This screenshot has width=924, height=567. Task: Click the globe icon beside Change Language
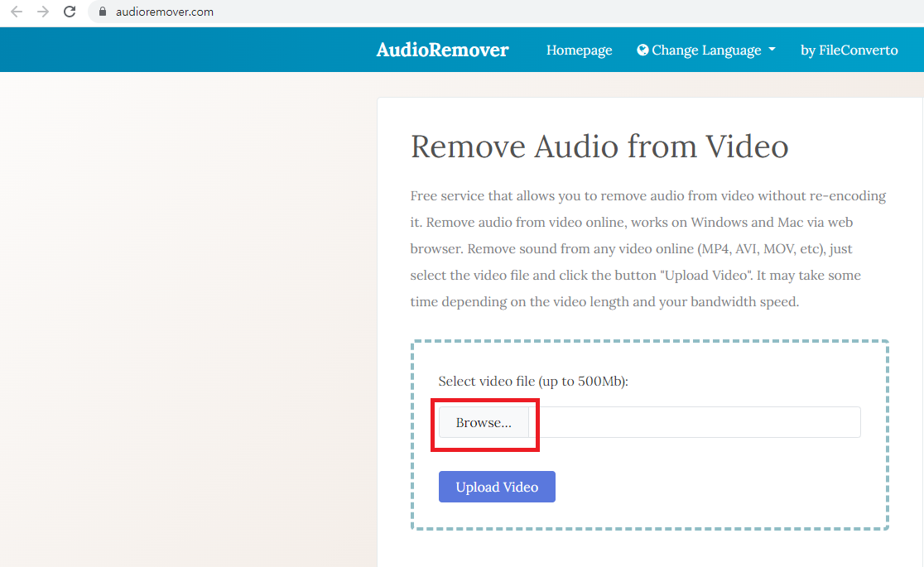point(643,50)
